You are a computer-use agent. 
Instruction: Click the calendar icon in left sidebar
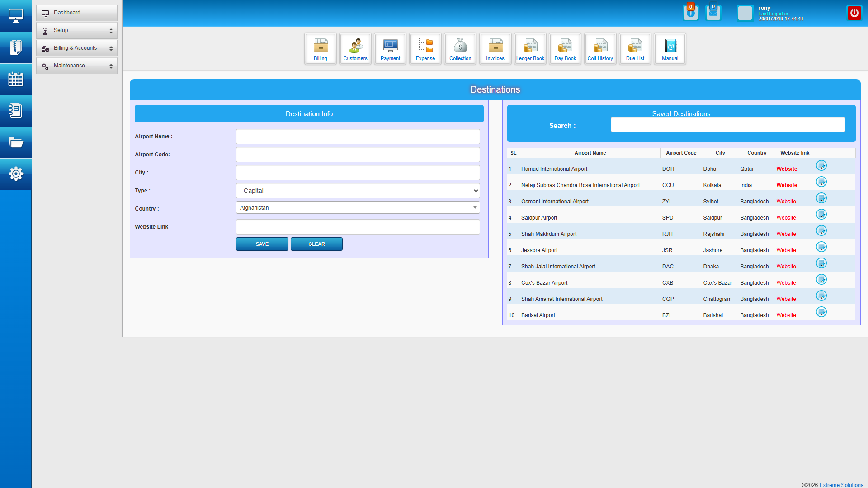pyautogui.click(x=16, y=80)
